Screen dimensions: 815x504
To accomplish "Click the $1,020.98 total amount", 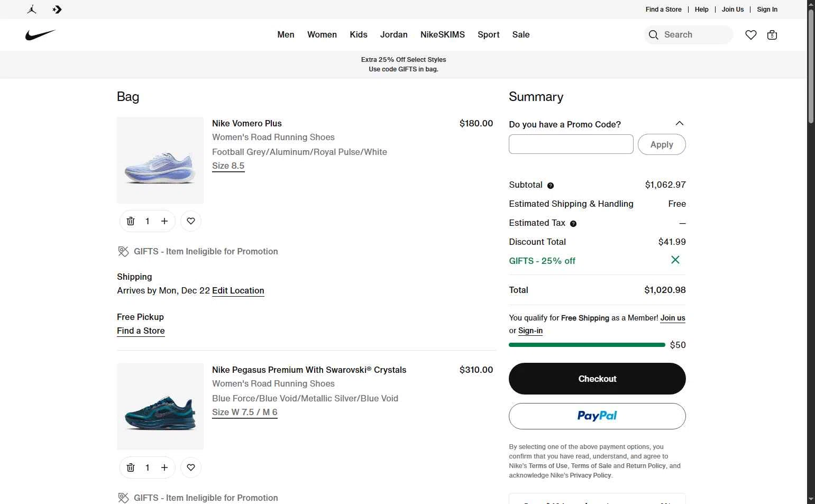I will [x=665, y=290].
